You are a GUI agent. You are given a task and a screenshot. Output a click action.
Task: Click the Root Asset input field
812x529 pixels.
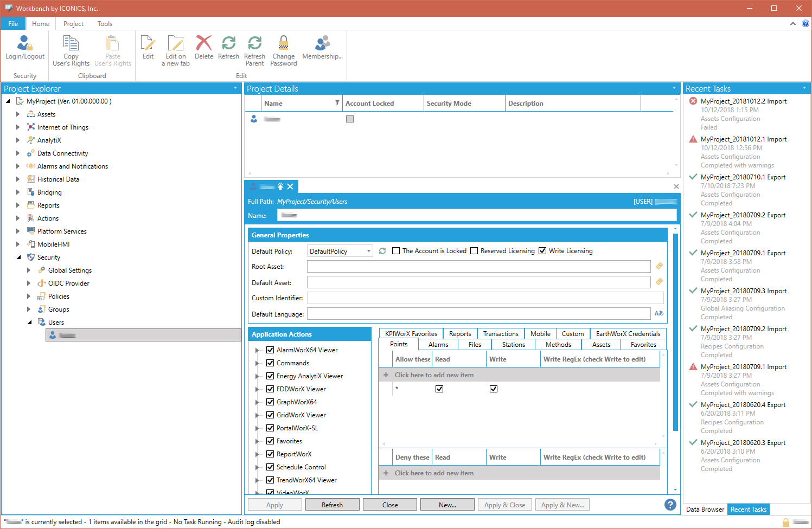(478, 267)
